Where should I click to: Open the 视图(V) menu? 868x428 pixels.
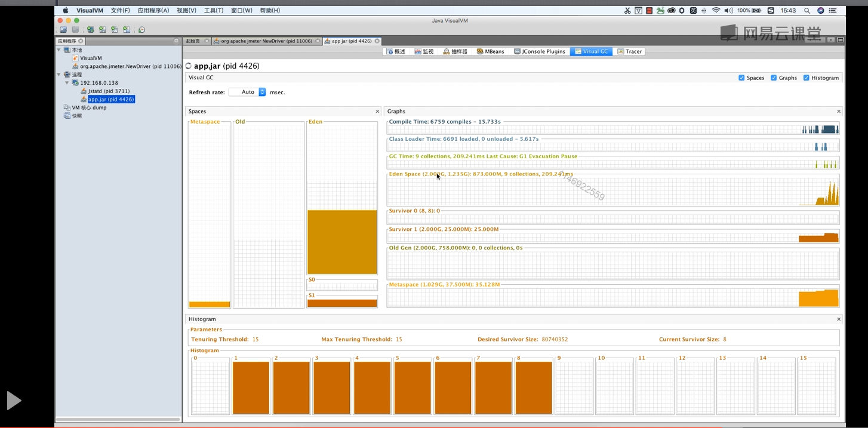click(186, 10)
